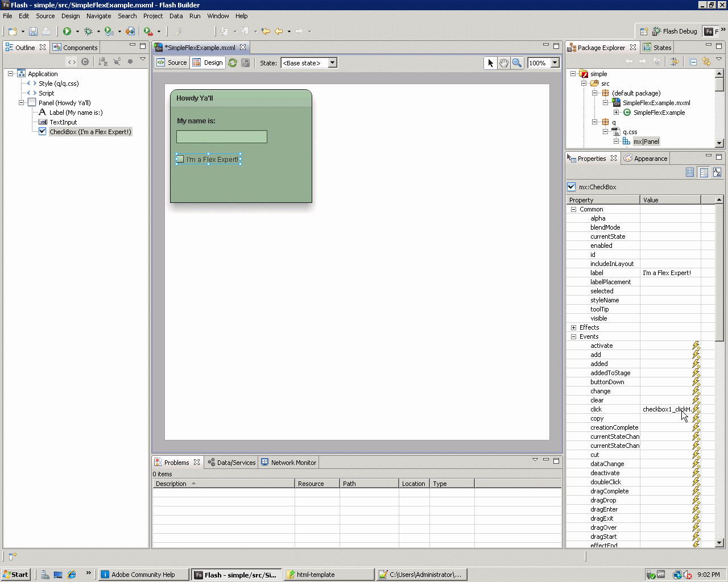Expand the Effects property category
Image resolution: width=728 pixels, height=582 pixels.
pyautogui.click(x=573, y=327)
